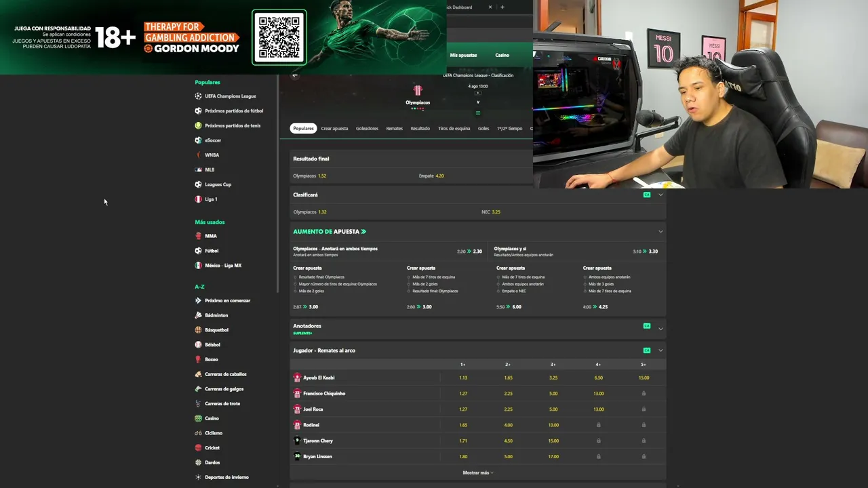Collapse the Aumento de Apuesta section
The height and width of the screenshot is (488, 868).
[660, 232]
